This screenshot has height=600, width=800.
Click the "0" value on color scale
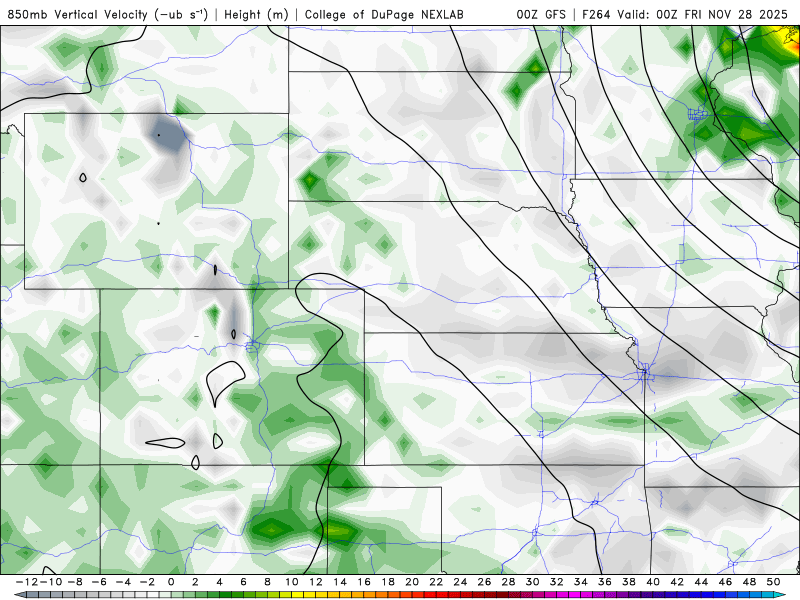171,582
